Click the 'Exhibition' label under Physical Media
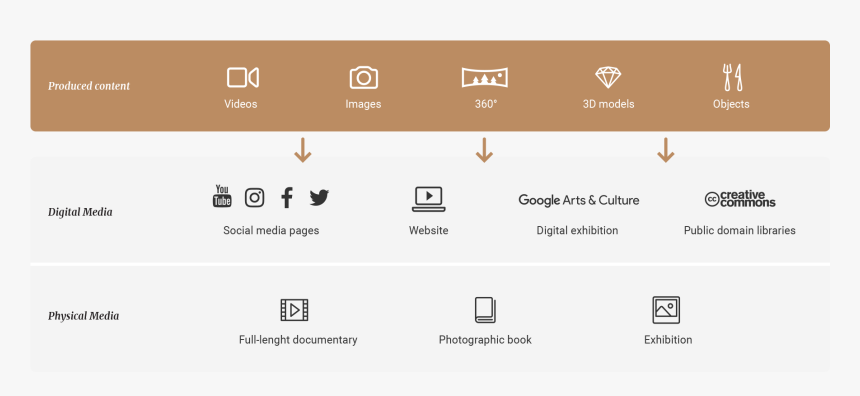Viewport: 860px width, 396px height. [668, 340]
